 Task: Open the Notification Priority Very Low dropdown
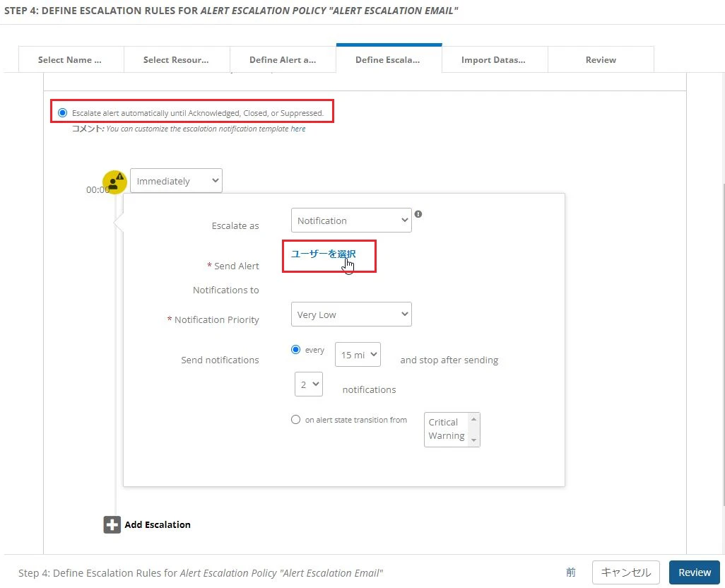(x=351, y=314)
